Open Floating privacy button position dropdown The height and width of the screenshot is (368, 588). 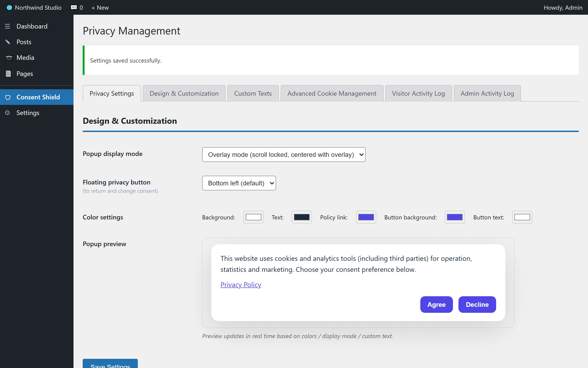point(239,183)
